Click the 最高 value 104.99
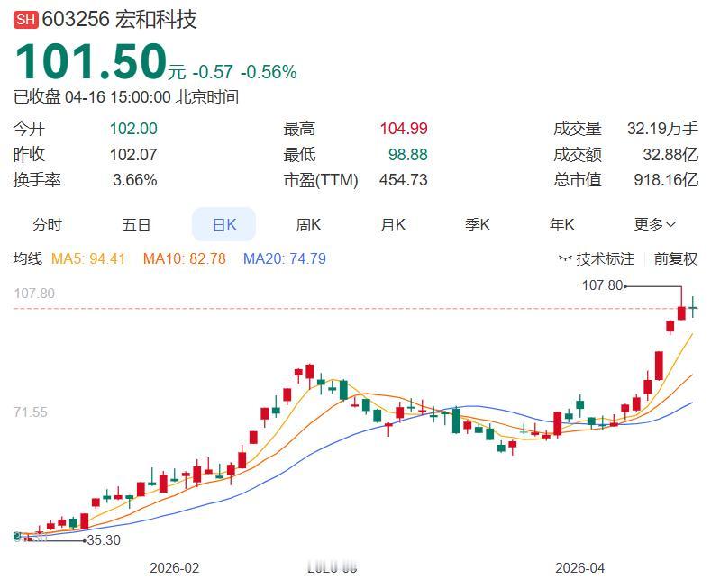711x588 pixels. 404,129
